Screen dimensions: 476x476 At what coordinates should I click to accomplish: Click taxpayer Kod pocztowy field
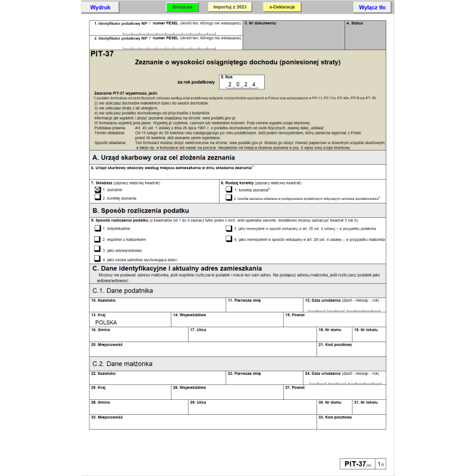point(351,351)
